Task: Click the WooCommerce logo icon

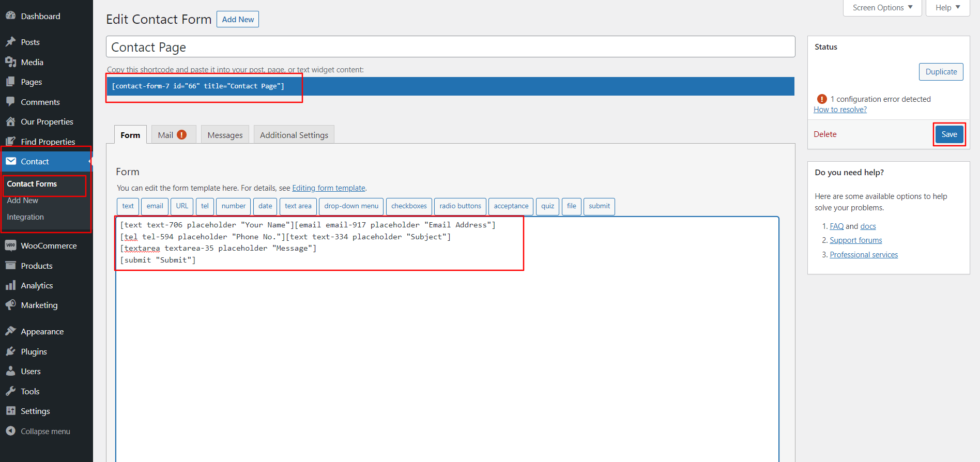Action: [10, 245]
